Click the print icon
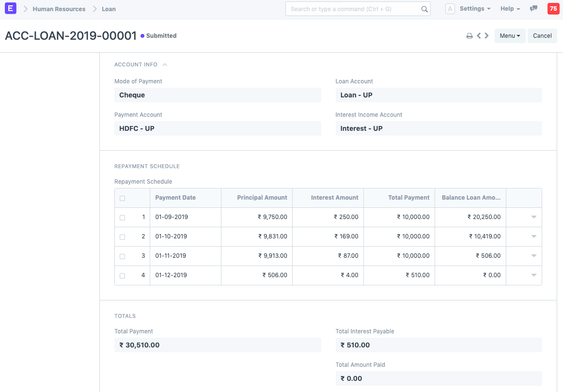 click(x=469, y=35)
